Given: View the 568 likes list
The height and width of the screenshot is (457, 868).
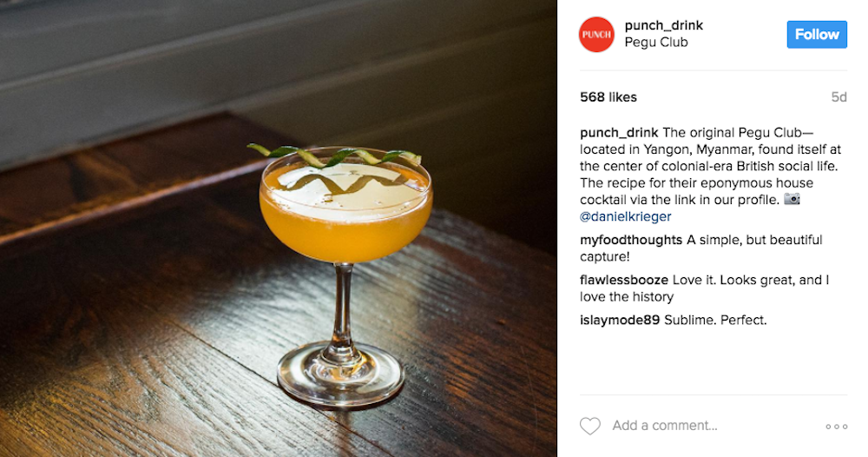Looking at the screenshot, I should pyautogui.click(x=608, y=97).
